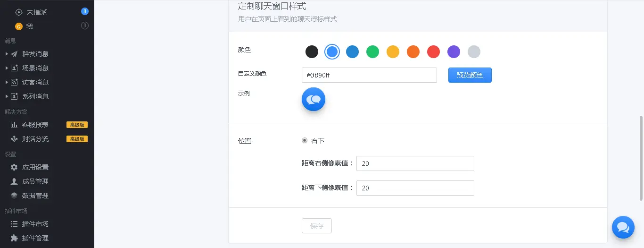The width and height of the screenshot is (644, 248).
Task: Click the 插件管理 puzzle icon
Action: (14, 238)
